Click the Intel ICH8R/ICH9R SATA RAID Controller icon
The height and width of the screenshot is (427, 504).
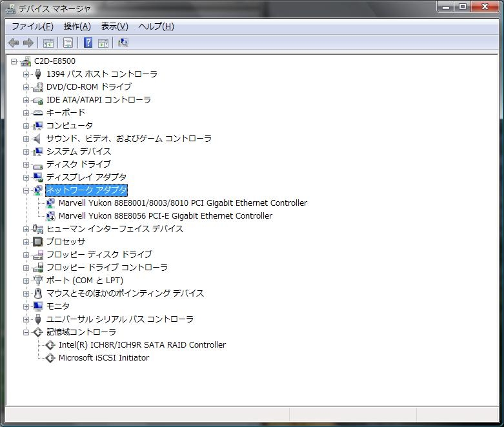coord(50,344)
